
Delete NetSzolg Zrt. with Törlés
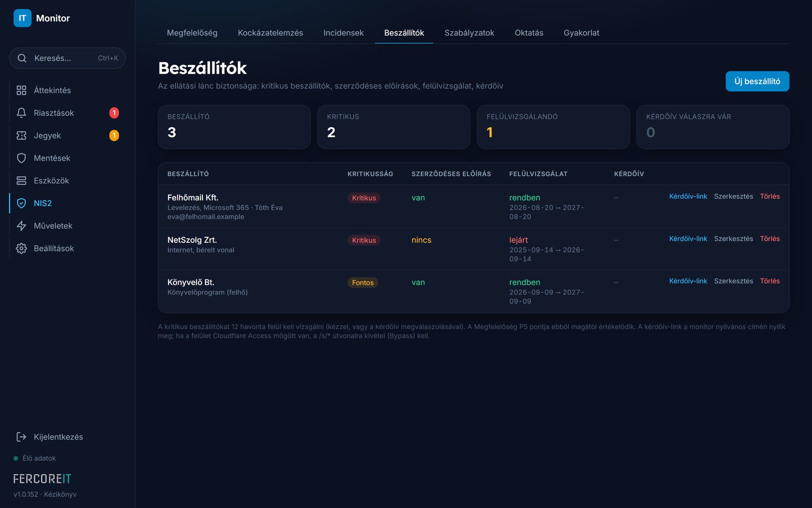770,239
